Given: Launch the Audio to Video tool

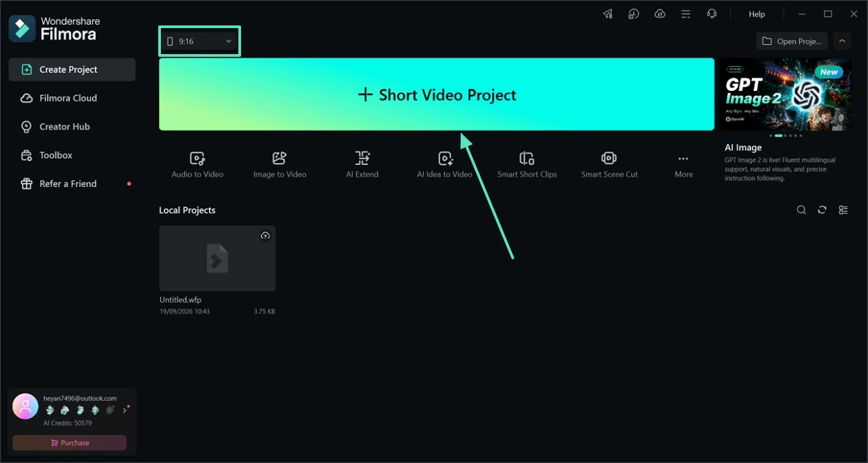Looking at the screenshot, I should tap(197, 164).
